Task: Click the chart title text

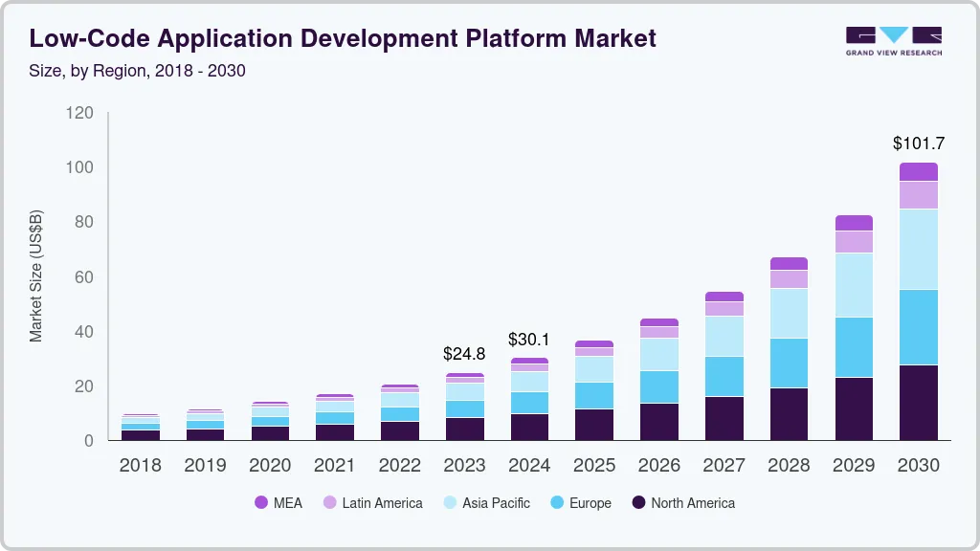Action: tap(343, 38)
